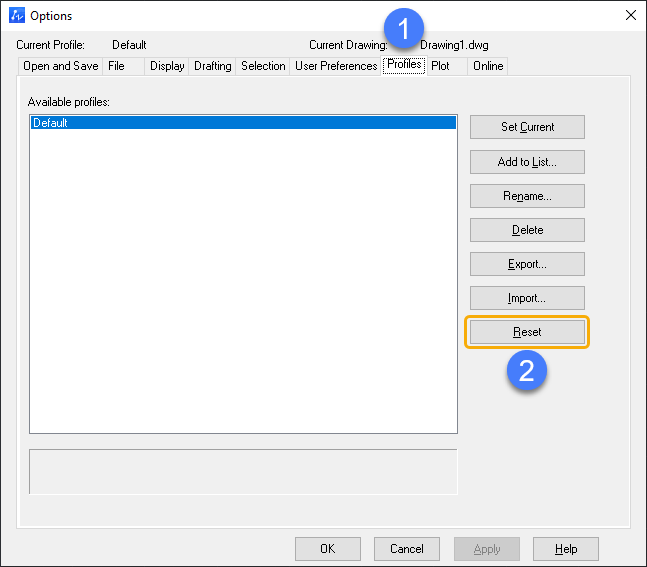Switch to the Open and Save tab

61,66
